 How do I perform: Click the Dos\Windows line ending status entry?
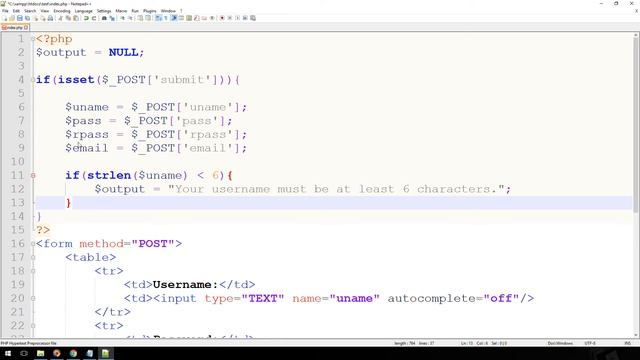click(560, 343)
